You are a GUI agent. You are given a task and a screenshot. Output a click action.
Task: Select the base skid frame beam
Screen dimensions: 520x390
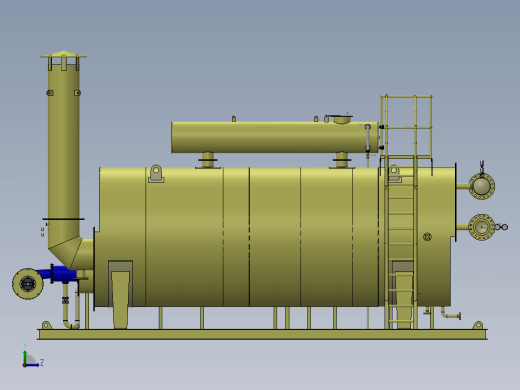[262, 334]
